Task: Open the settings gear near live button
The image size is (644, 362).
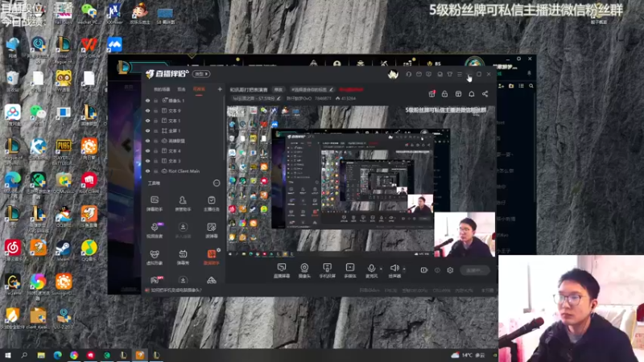Action: point(450,270)
